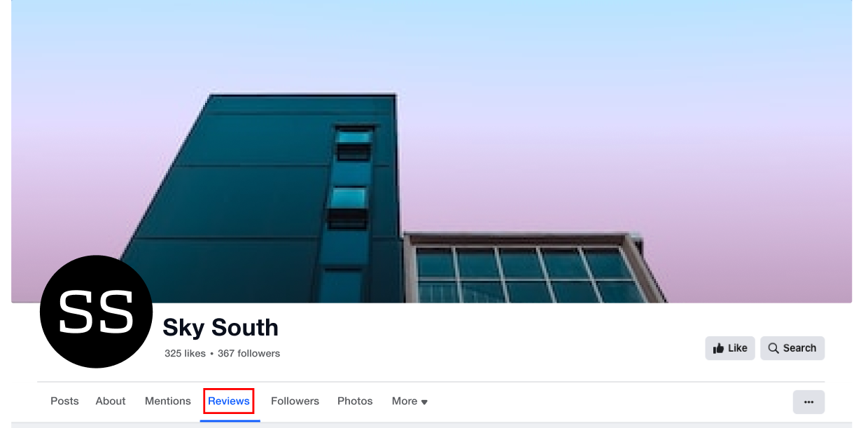Click the 325 likes link

tap(185, 354)
